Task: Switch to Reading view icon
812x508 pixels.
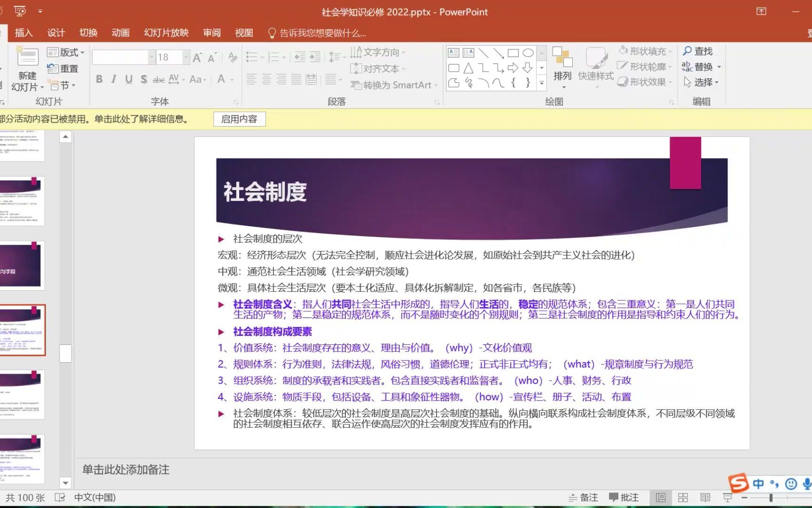Action: click(x=705, y=498)
